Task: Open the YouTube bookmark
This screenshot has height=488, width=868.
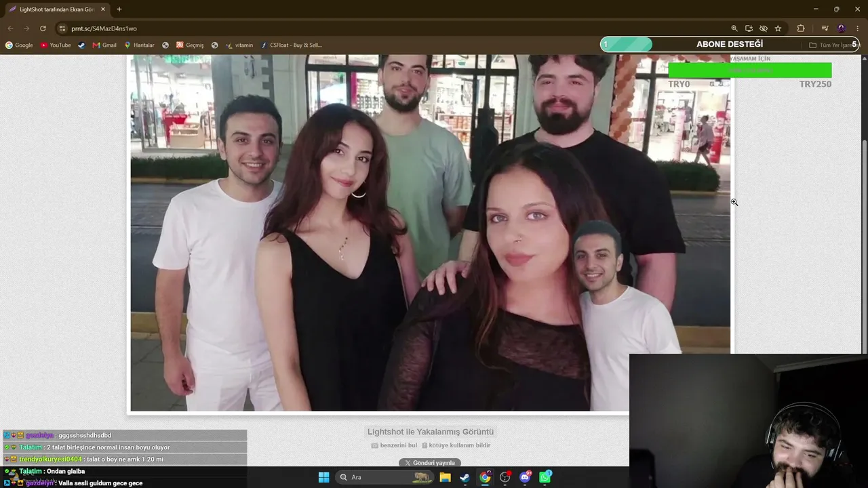Action: click(x=56, y=45)
